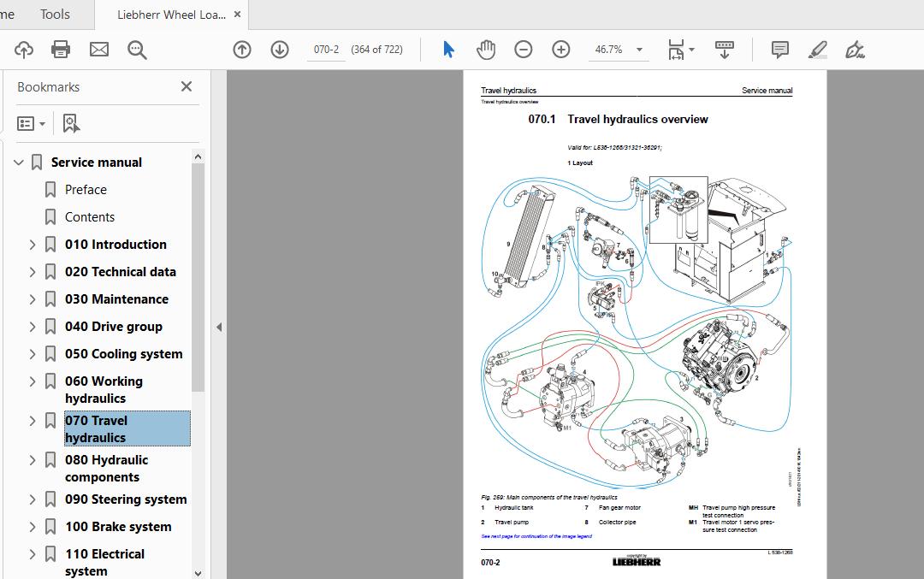Expand the 040 Drive group bookmark
This screenshot has width=924, height=579.
[33, 327]
